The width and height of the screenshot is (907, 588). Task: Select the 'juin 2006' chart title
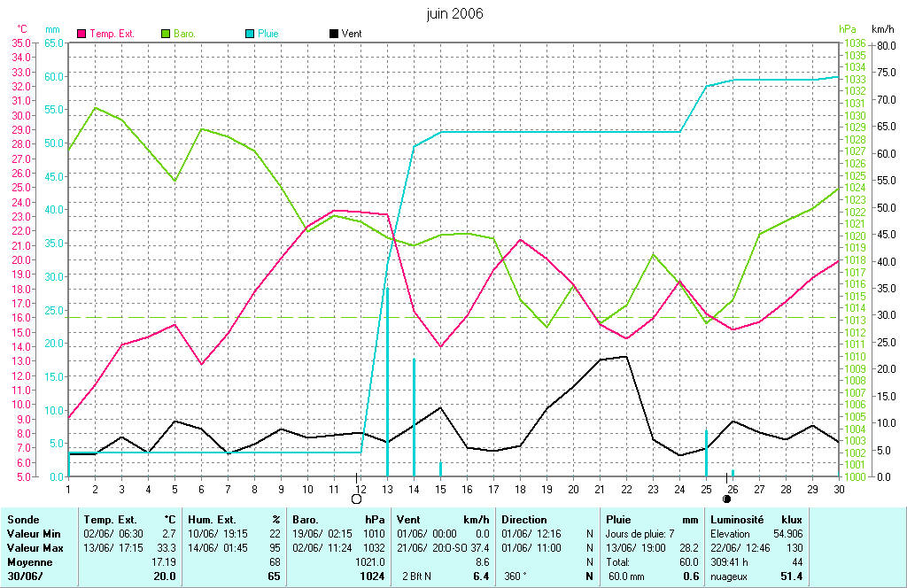[453, 13]
